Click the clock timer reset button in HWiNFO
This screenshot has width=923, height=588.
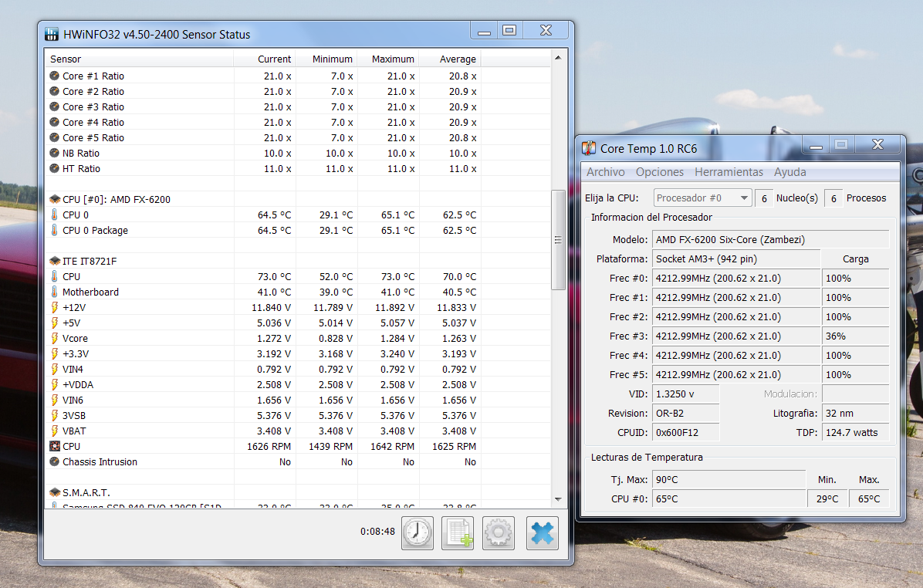tap(418, 533)
